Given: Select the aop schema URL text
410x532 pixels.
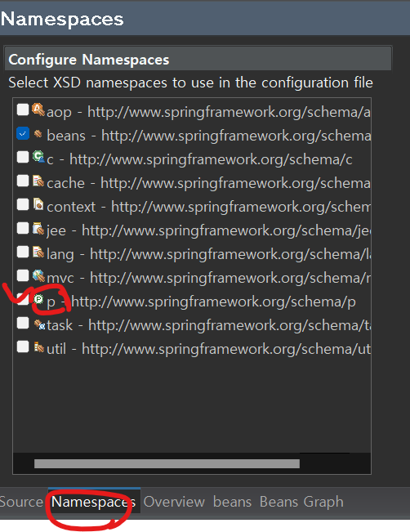Looking at the screenshot, I should click(229, 112).
